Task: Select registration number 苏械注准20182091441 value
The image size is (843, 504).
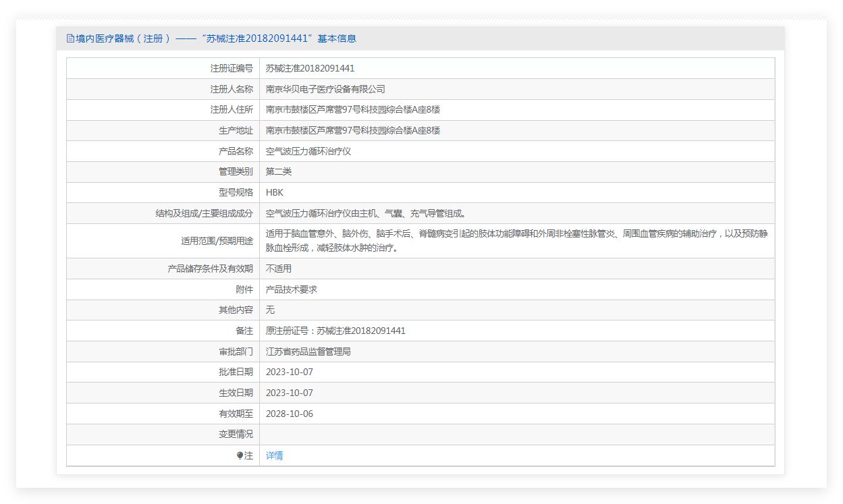Action: pyautogui.click(x=310, y=68)
